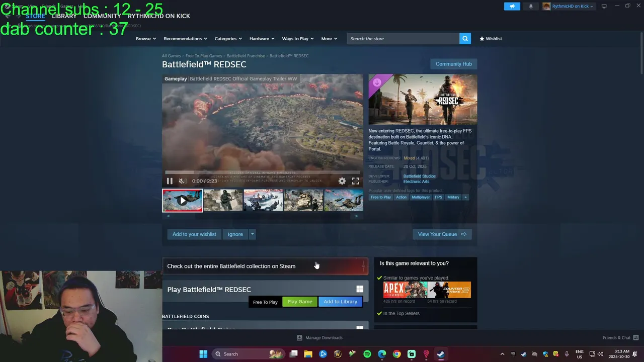Open Spotify from the taskbar
The height and width of the screenshot is (362, 644).
(367, 354)
